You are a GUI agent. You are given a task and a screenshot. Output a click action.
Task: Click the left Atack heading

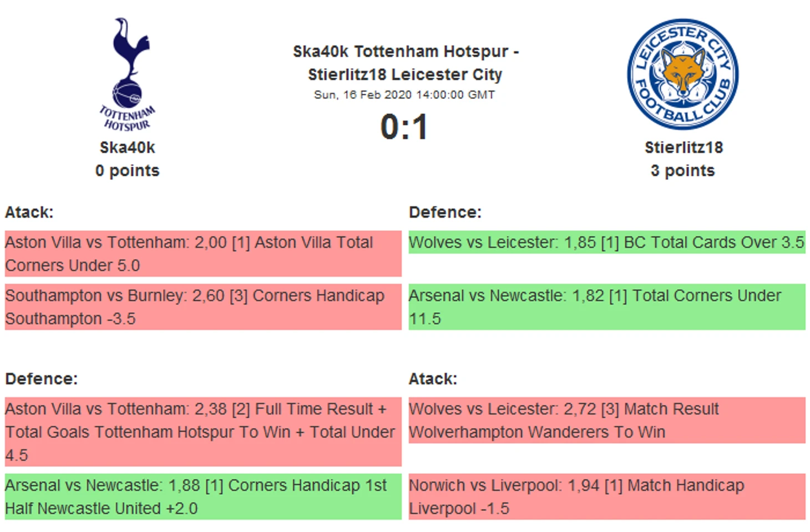click(x=29, y=212)
